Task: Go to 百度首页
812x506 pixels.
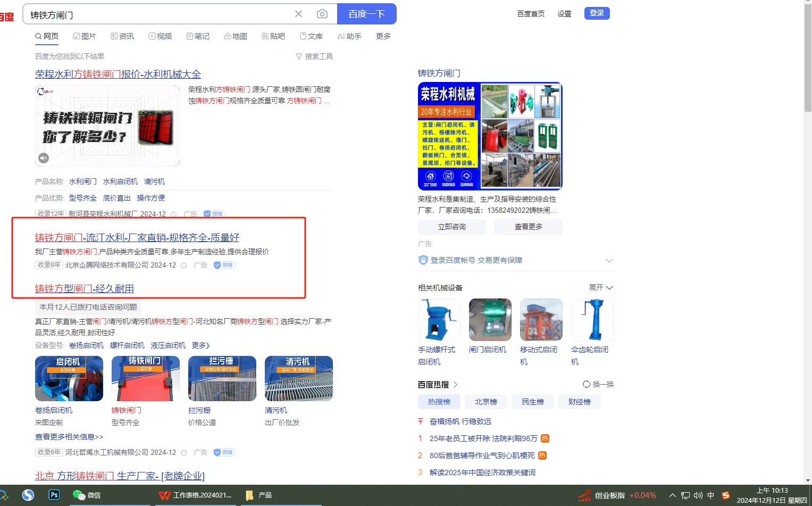Action: pyautogui.click(x=531, y=14)
